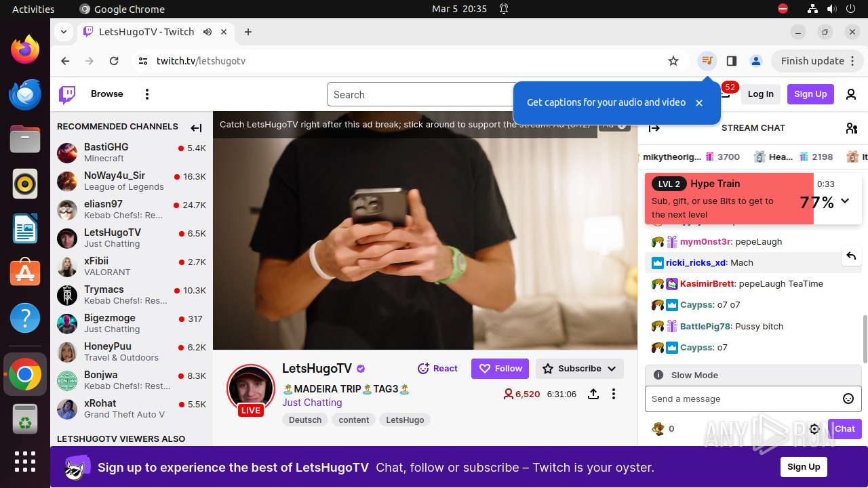Open Thunderbird mail from the dock
The width and height of the screenshot is (868, 488).
tap(25, 94)
